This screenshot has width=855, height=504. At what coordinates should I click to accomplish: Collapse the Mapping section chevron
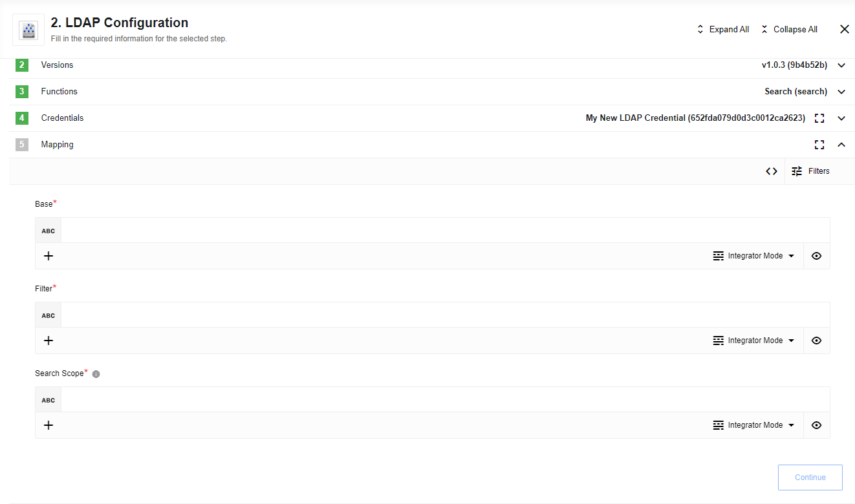point(841,145)
